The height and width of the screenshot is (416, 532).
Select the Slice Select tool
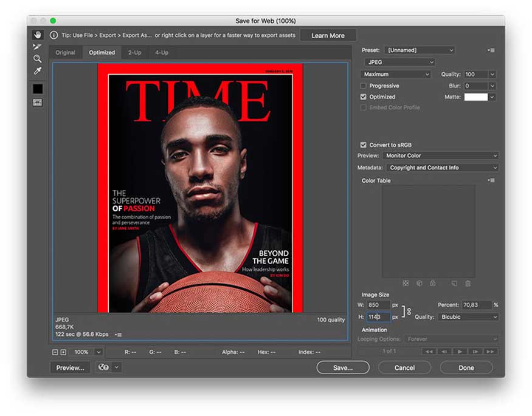coord(37,47)
